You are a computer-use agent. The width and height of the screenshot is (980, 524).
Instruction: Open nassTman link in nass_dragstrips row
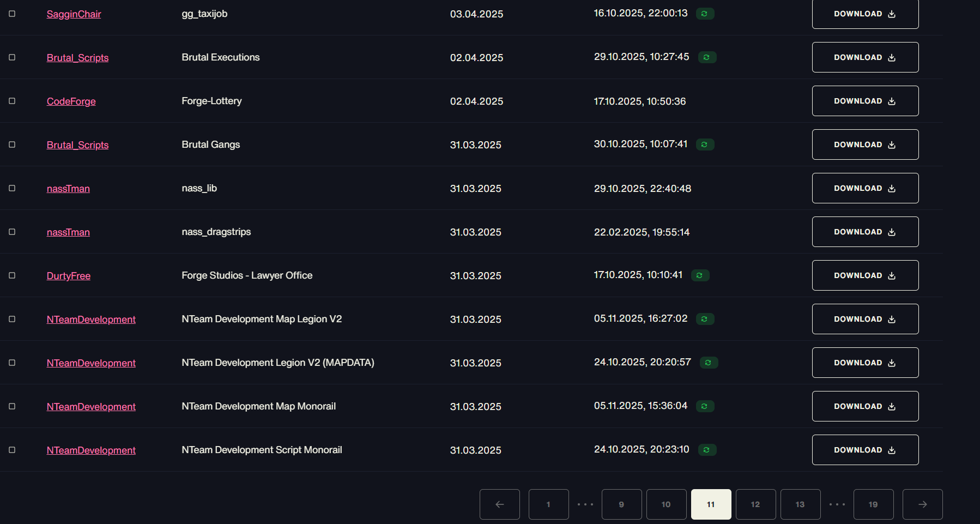point(68,232)
